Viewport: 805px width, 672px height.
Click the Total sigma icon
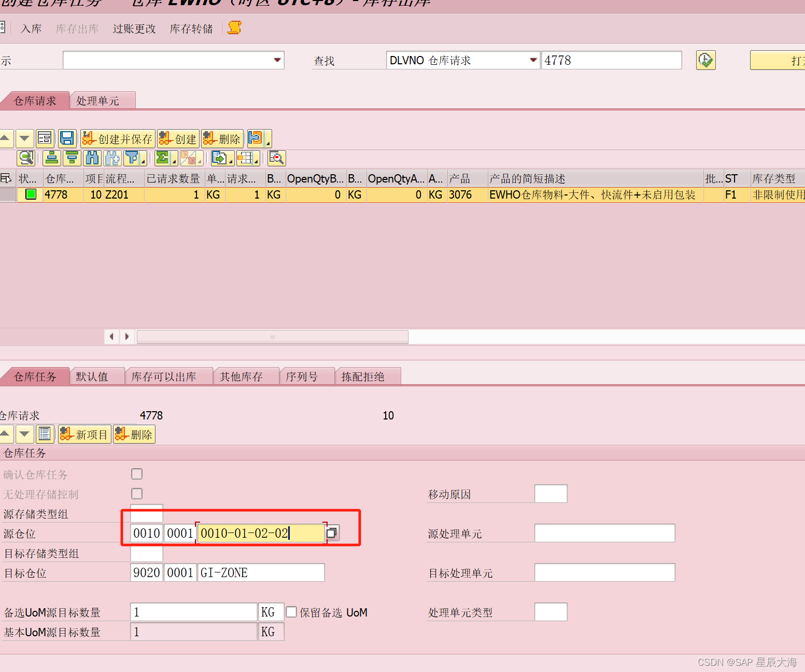pos(163,158)
